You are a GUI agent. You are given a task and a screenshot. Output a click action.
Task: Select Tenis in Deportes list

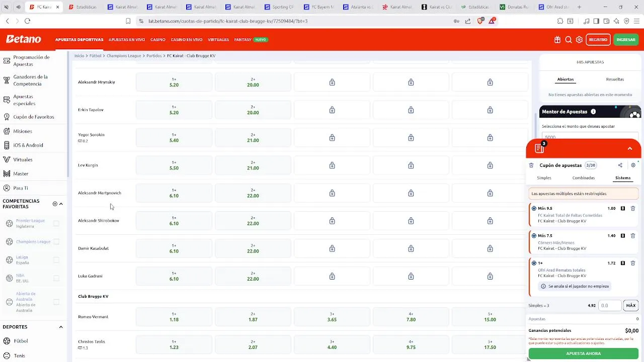pyautogui.click(x=19, y=355)
